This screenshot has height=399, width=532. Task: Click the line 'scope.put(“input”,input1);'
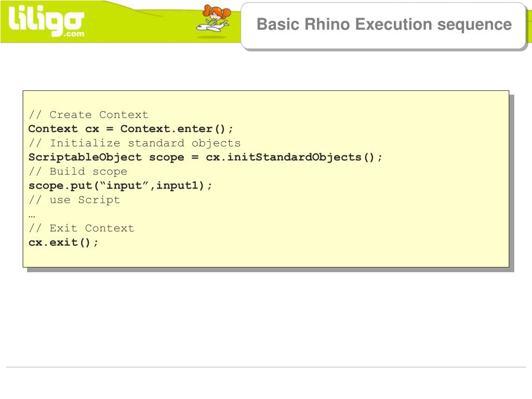click(120, 185)
